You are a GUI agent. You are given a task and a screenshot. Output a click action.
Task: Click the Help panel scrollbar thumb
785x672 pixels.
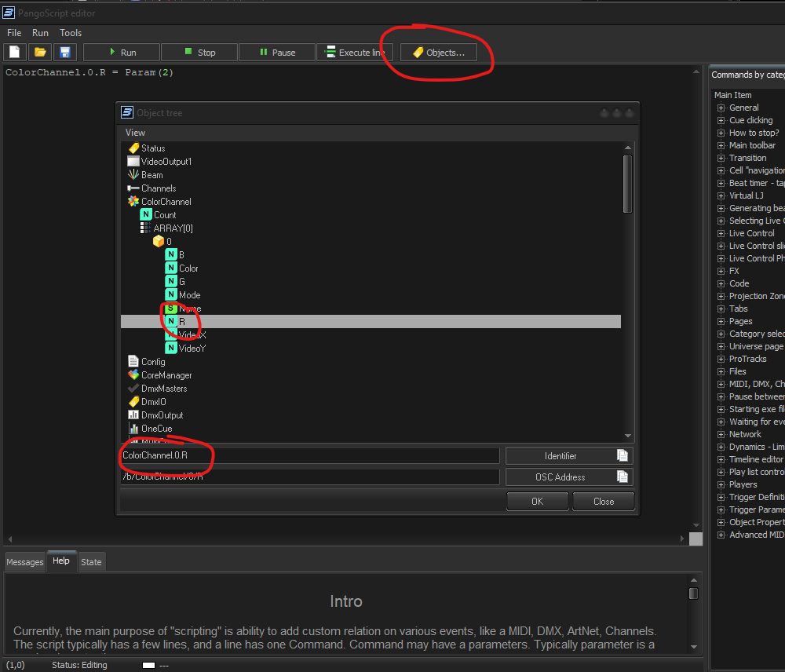(x=693, y=593)
